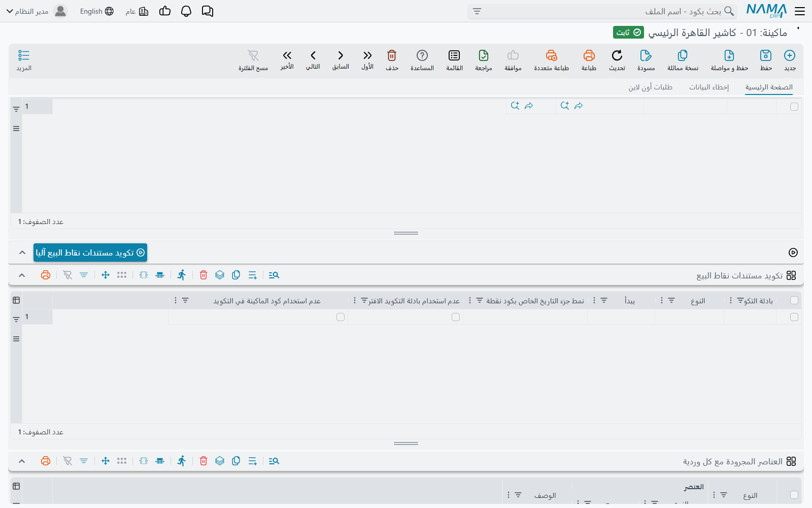The height and width of the screenshot is (508, 812).
Task: Switch to الصفحة الرئيسية tab
Action: 769,87
